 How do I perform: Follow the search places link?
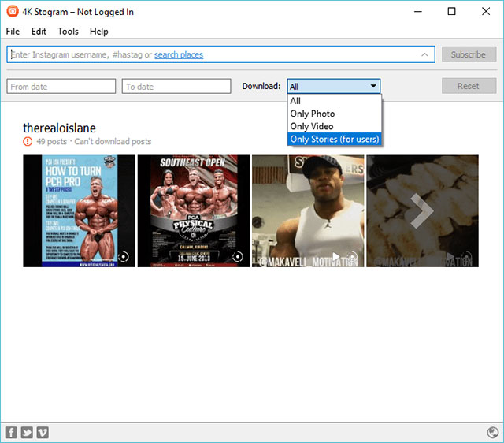pos(179,54)
